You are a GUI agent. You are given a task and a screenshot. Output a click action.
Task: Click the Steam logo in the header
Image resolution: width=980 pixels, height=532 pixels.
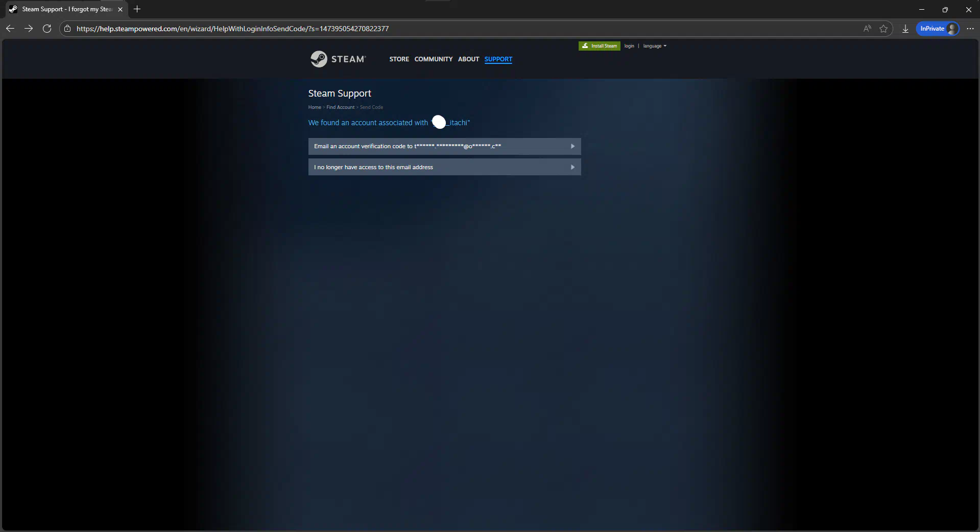point(338,59)
